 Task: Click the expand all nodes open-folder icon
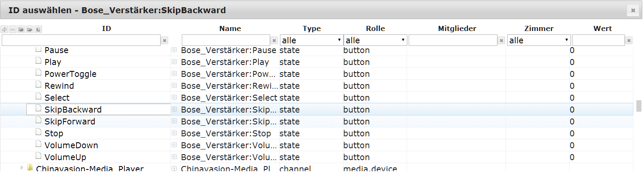click(x=30, y=30)
